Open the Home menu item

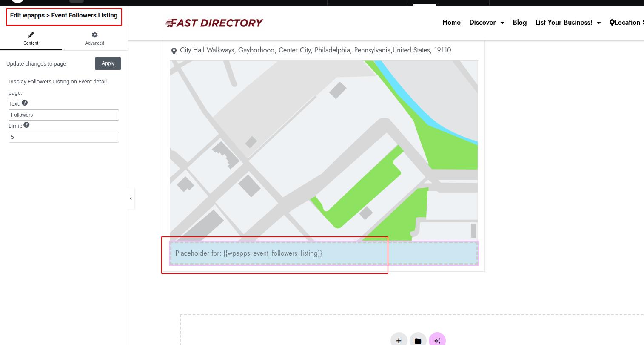451,23
